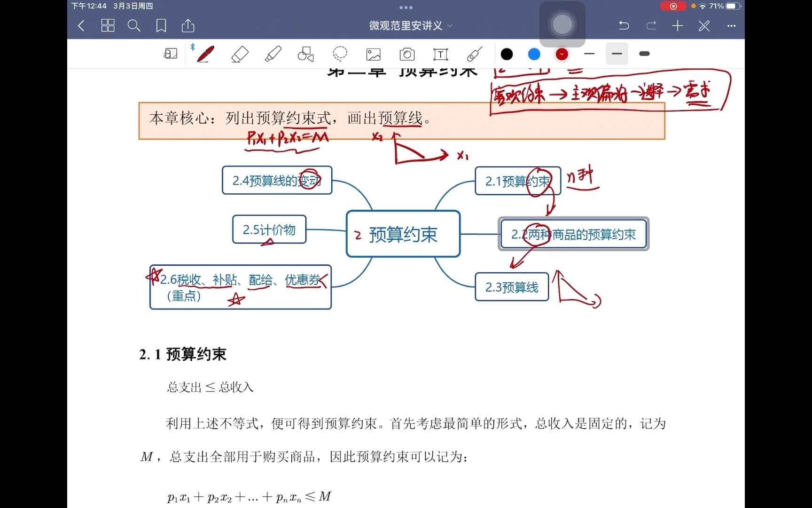This screenshot has width=812, height=508.
Task: Add a new page with plus icon
Action: (x=677, y=26)
